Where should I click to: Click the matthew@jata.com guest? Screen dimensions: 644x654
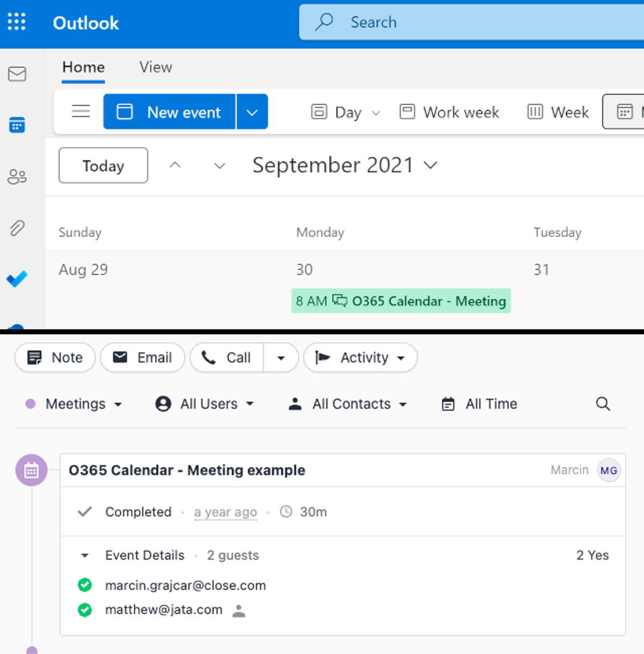coord(164,610)
